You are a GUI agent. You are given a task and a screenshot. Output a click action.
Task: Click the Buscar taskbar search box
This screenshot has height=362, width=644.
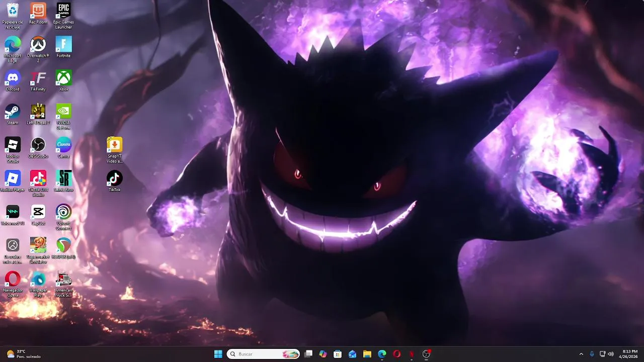(263, 354)
